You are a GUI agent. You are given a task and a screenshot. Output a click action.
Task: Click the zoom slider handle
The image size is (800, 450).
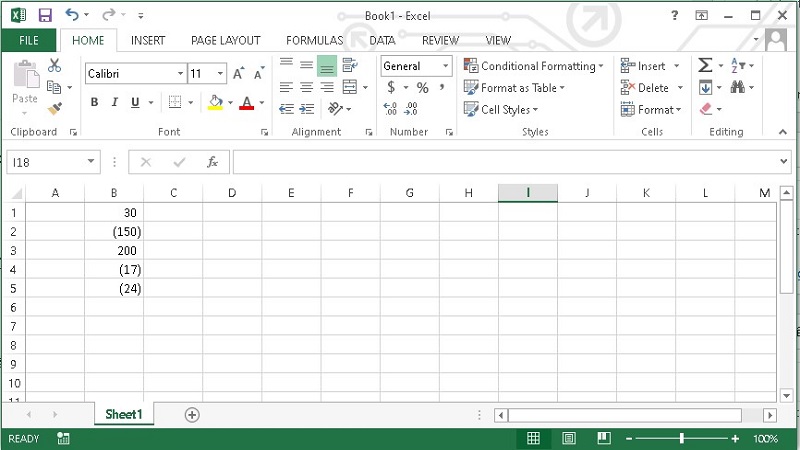(x=682, y=438)
